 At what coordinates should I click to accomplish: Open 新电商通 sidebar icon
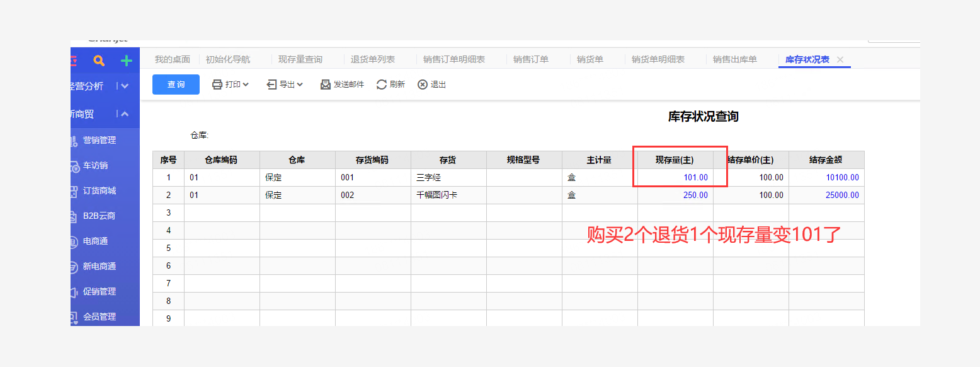point(74,267)
